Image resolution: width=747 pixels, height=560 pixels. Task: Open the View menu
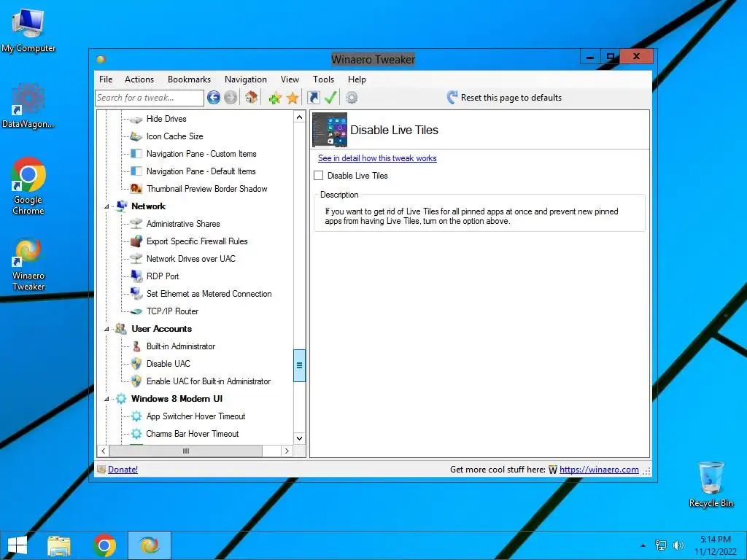[x=290, y=79]
